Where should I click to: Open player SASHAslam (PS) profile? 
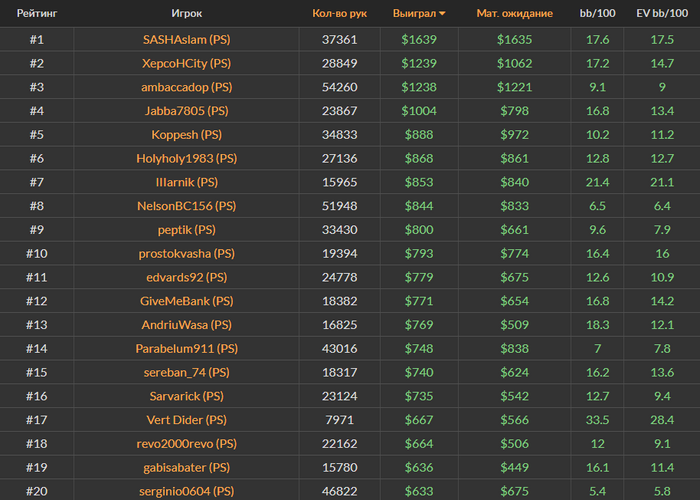click(187, 39)
